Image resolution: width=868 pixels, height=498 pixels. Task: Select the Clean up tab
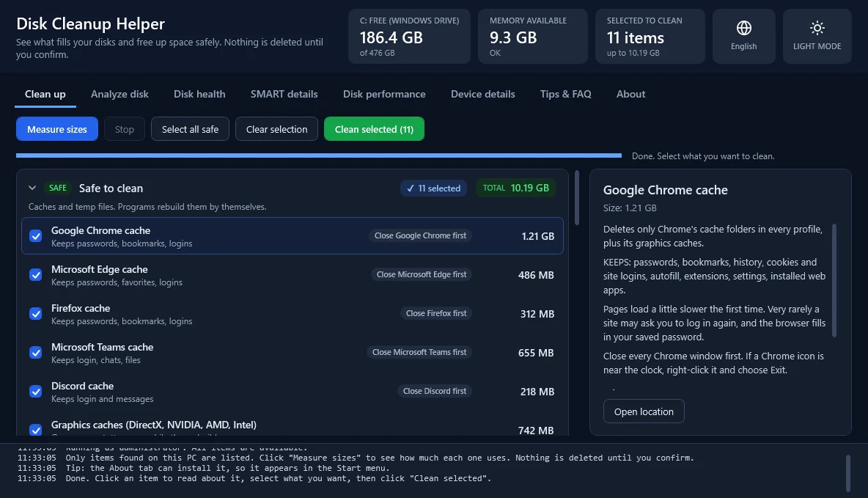point(45,94)
